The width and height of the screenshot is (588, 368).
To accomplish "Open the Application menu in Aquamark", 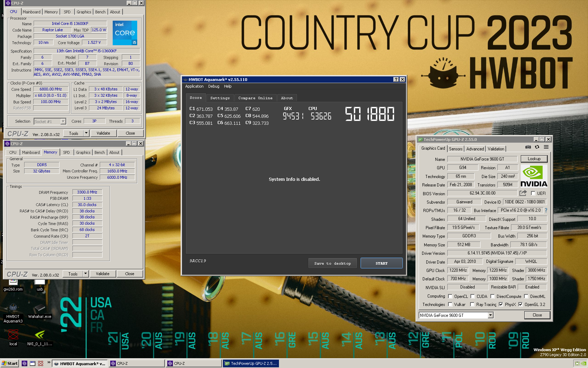I will pos(194,87).
